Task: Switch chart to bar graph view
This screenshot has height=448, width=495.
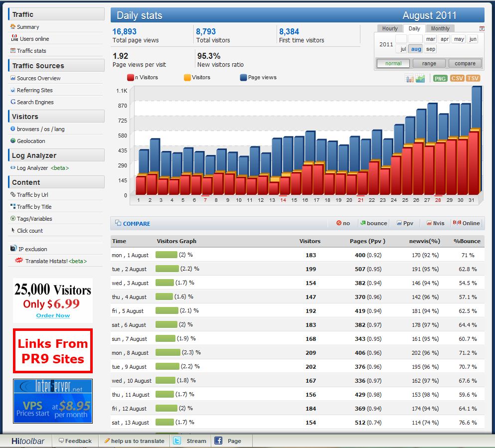Action: pos(410,79)
